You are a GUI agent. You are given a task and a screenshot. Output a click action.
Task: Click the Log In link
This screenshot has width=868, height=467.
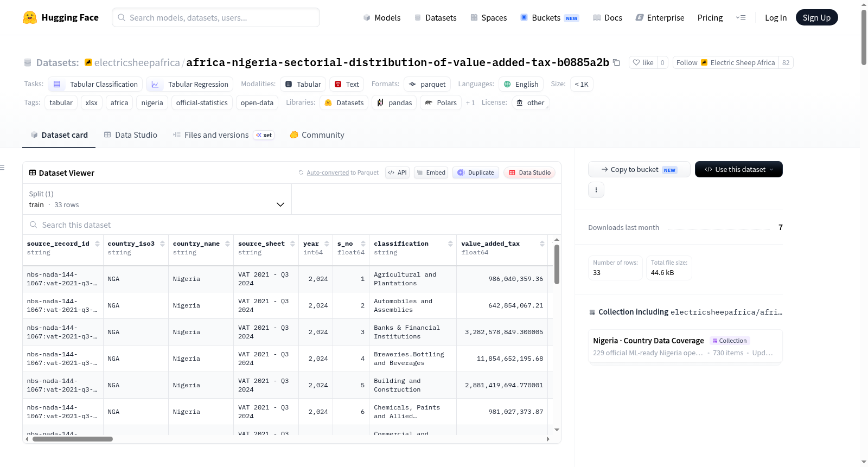[x=776, y=17]
